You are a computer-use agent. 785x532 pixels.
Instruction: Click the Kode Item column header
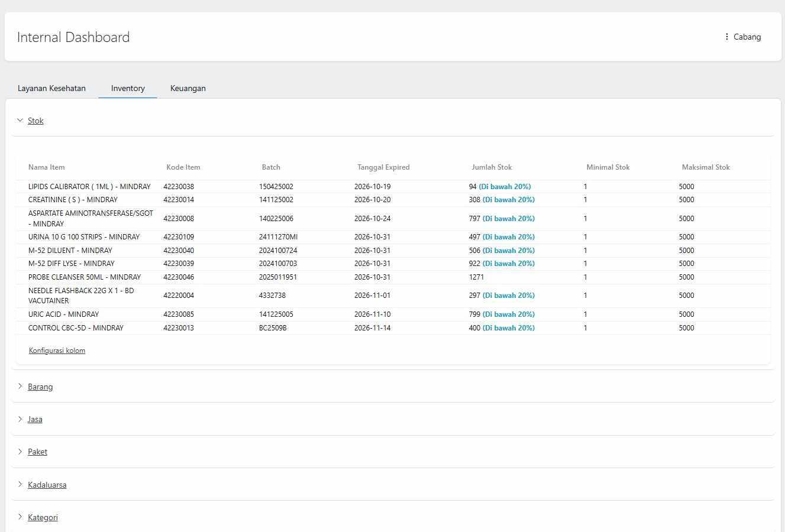183,167
